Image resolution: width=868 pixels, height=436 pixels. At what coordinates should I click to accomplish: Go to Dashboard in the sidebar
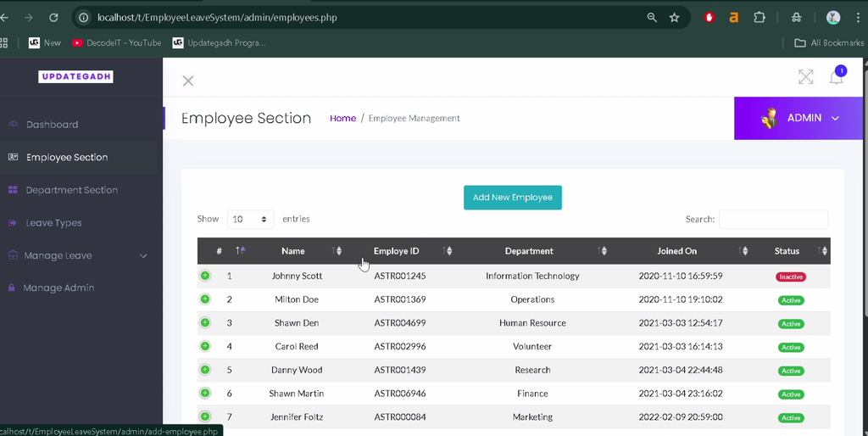pyautogui.click(x=52, y=125)
